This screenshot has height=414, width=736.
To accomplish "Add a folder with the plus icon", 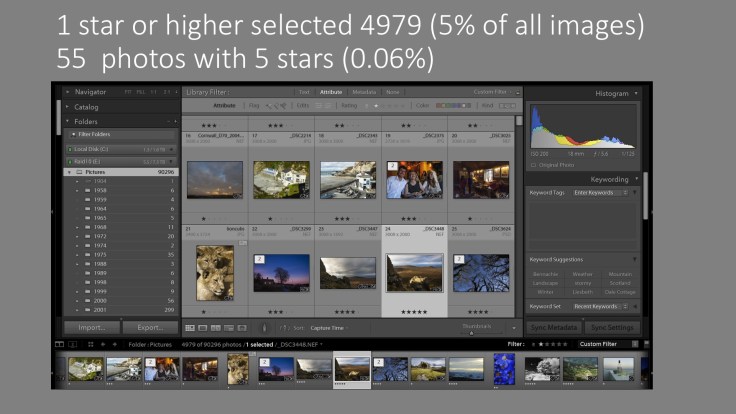I will [176, 122].
